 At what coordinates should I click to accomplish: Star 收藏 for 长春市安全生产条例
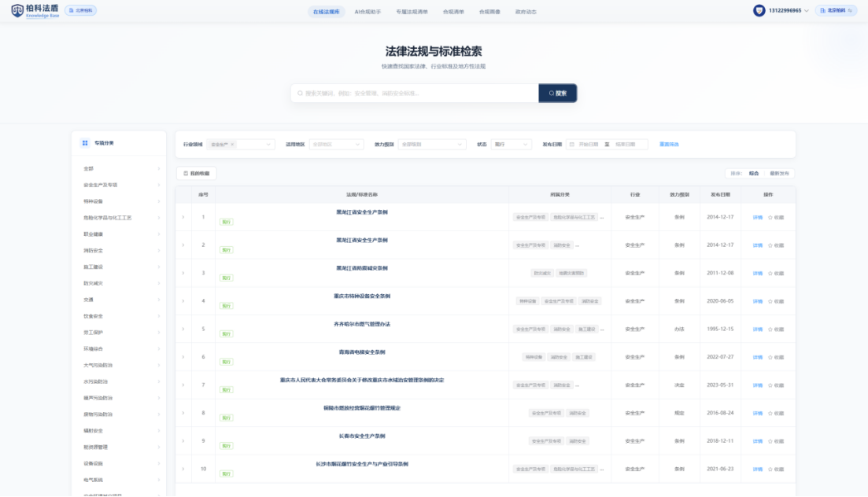pos(775,441)
